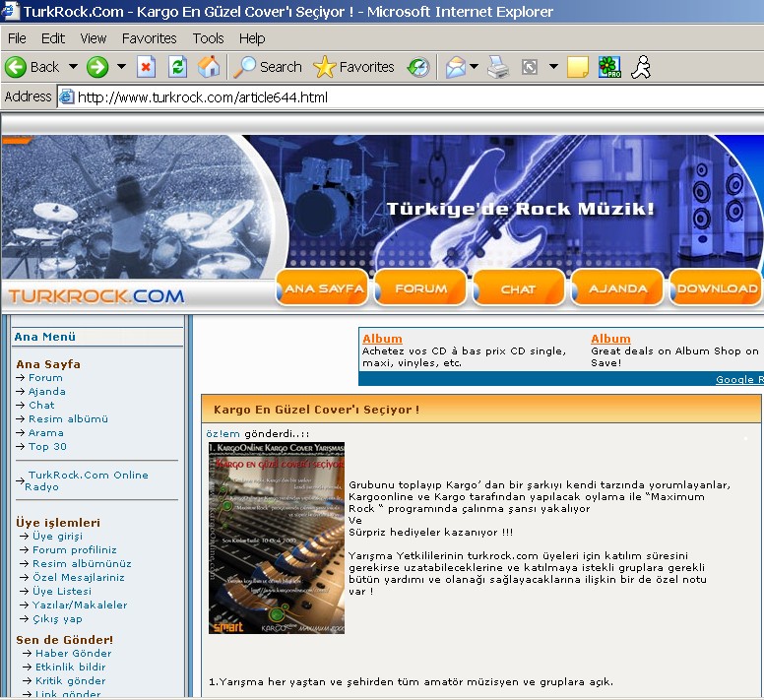Open the DOWNLOAD orange button
This screenshot has height=700, width=764.
tap(717, 288)
